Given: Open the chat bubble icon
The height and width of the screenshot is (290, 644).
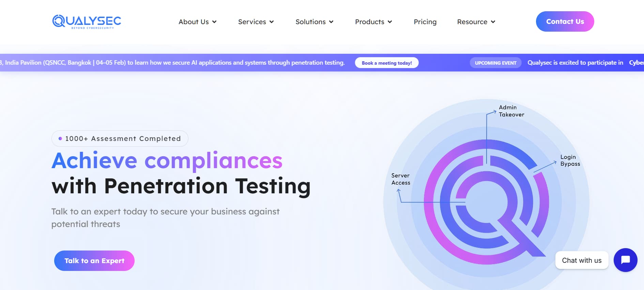Looking at the screenshot, I should pyautogui.click(x=625, y=260).
